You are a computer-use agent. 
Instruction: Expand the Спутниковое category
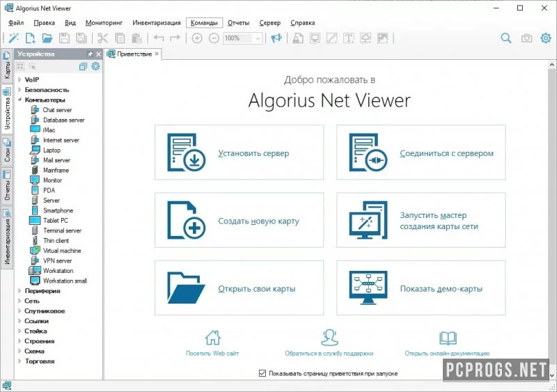[x=19, y=311]
